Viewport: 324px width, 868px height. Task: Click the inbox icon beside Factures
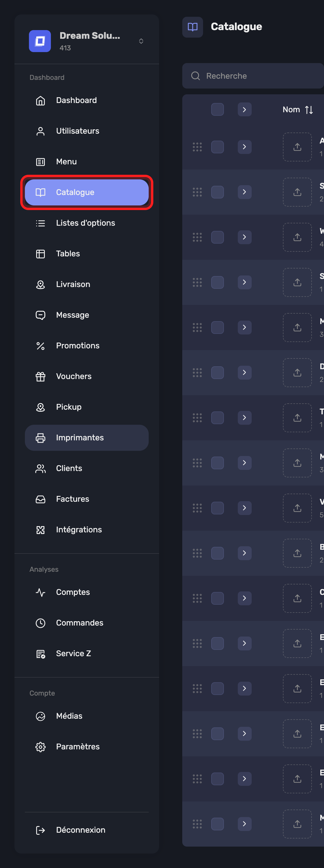[x=41, y=499]
